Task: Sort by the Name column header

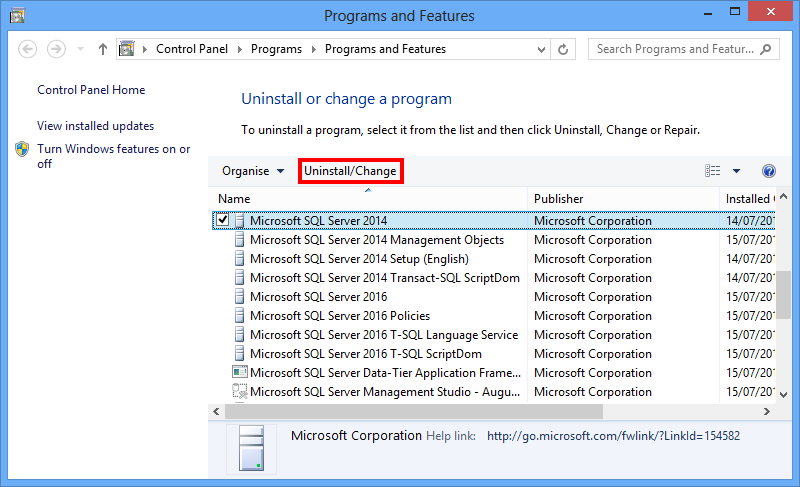Action: pyautogui.click(x=368, y=199)
